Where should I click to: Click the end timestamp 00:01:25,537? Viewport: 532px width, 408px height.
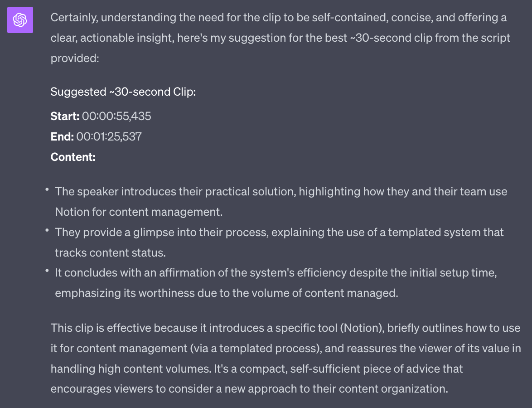tap(109, 136)
